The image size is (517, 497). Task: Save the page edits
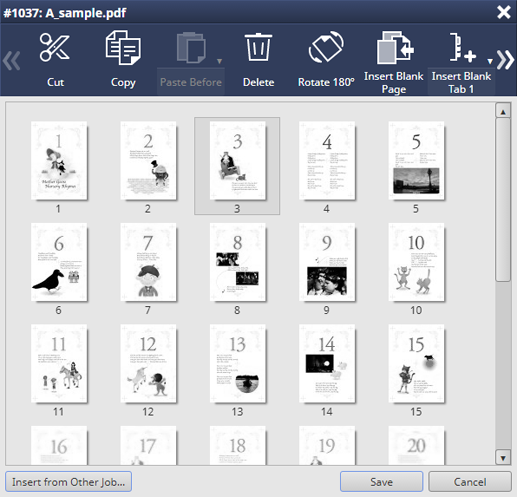(x=381, y=482)
